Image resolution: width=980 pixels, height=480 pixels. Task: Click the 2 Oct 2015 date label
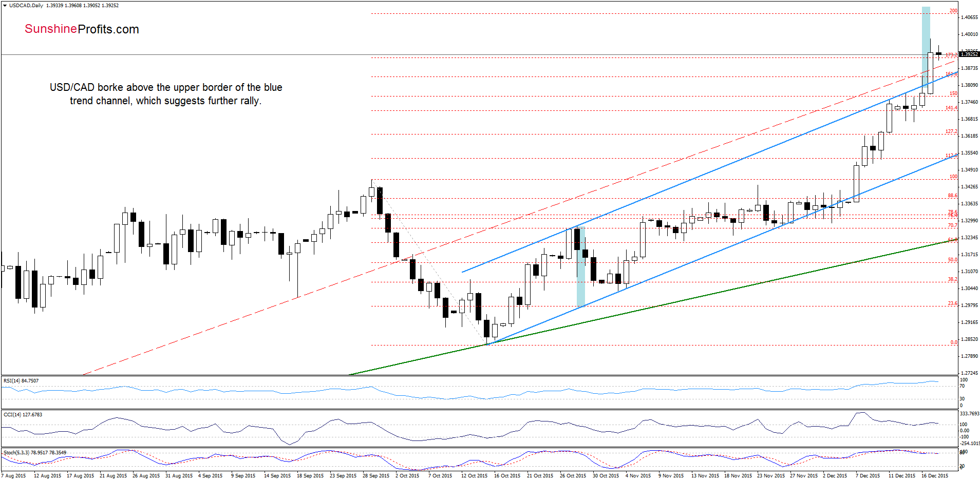407,476
